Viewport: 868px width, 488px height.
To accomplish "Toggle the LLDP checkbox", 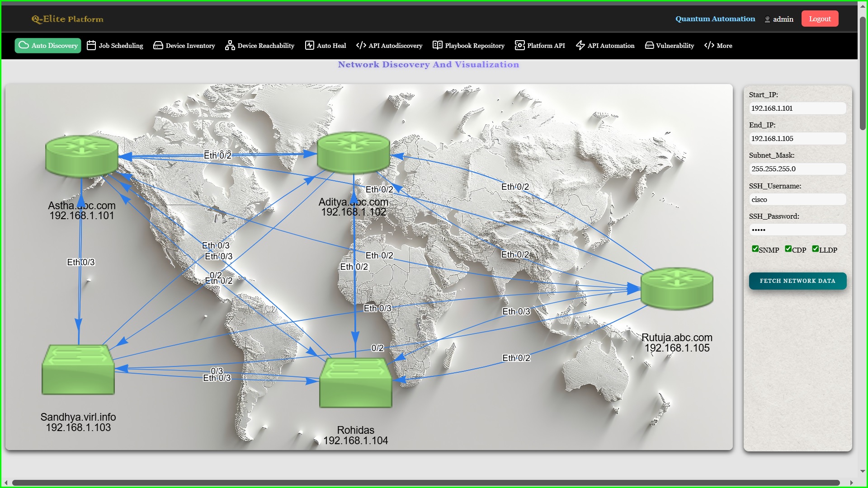I will click(815, 249).
